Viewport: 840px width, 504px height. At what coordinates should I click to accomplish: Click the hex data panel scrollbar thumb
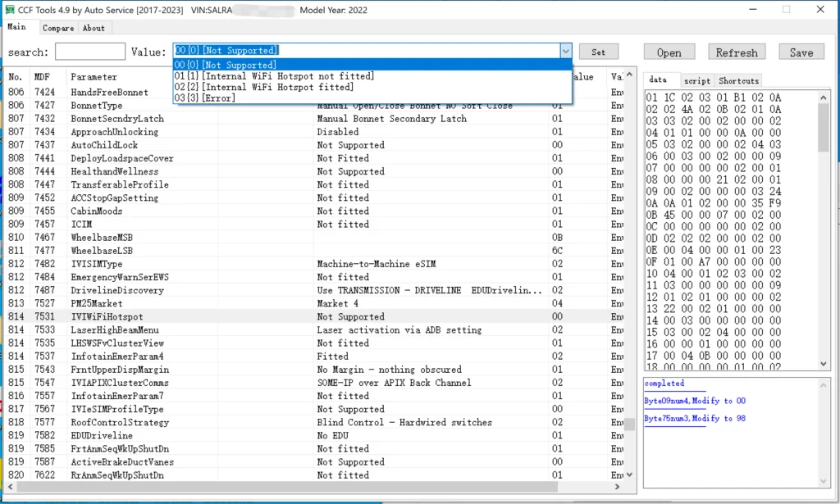click(x=824, y=129)
